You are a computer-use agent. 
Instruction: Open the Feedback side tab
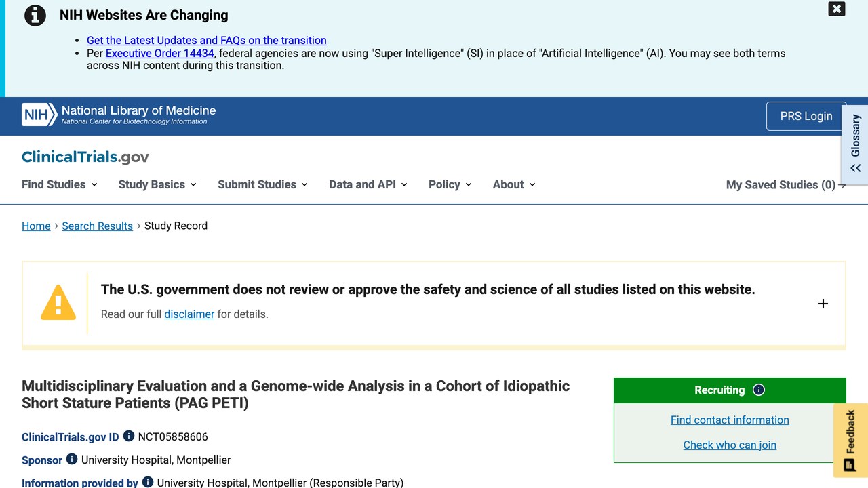tap(850, 441)
